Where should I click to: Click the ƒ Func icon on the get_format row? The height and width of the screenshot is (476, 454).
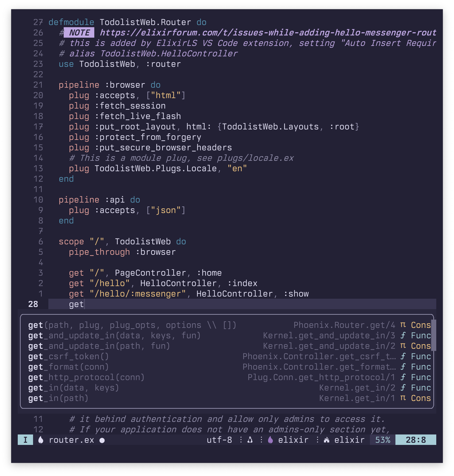[403, 367]
